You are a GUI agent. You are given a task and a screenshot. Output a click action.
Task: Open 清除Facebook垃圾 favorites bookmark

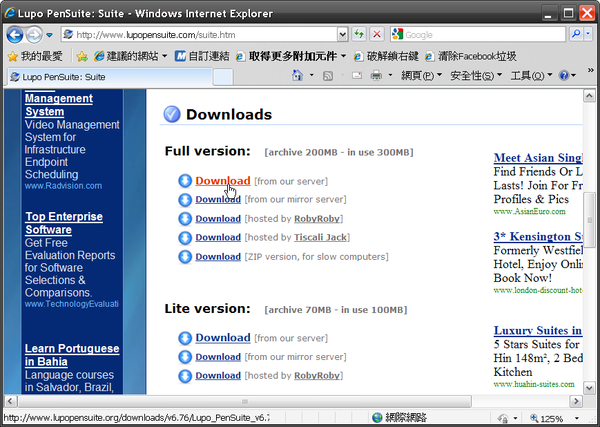[x=471, y=57]
